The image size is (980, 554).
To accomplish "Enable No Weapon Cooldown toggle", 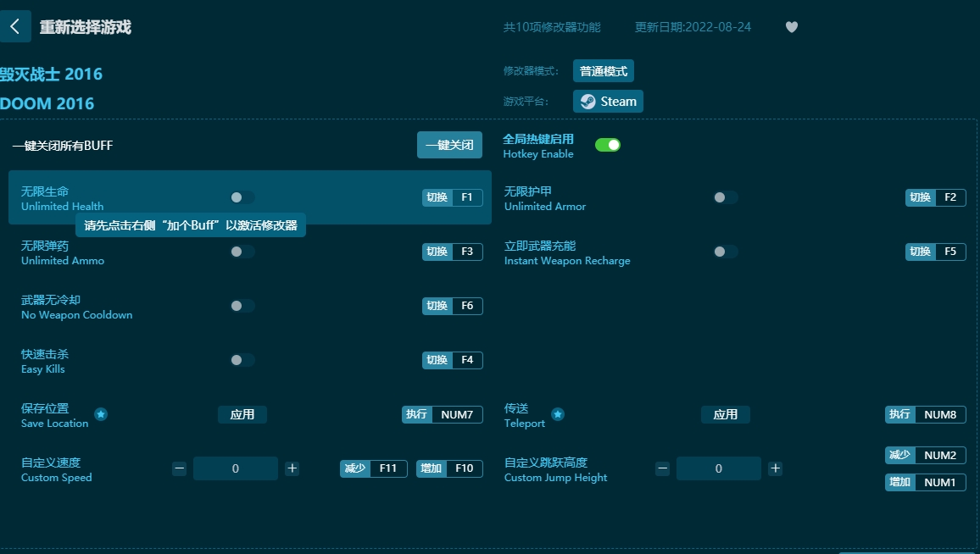I will [242, 306].
